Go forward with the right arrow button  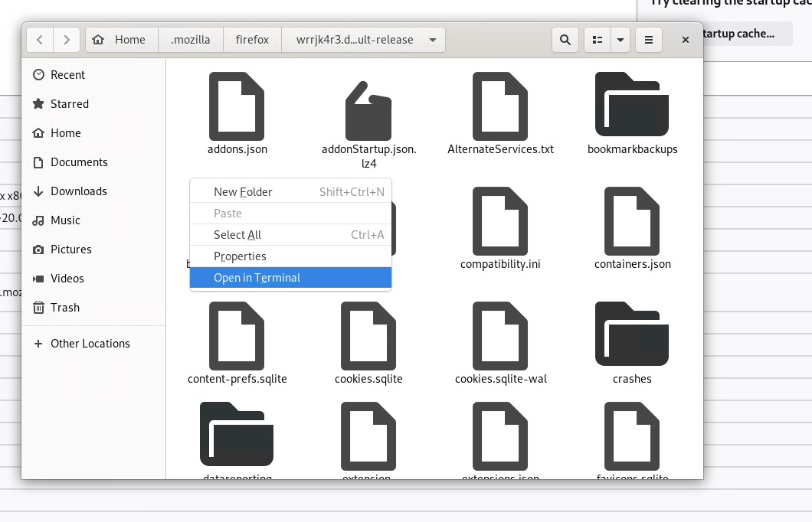pyautogui.click(x=67, y=40)
